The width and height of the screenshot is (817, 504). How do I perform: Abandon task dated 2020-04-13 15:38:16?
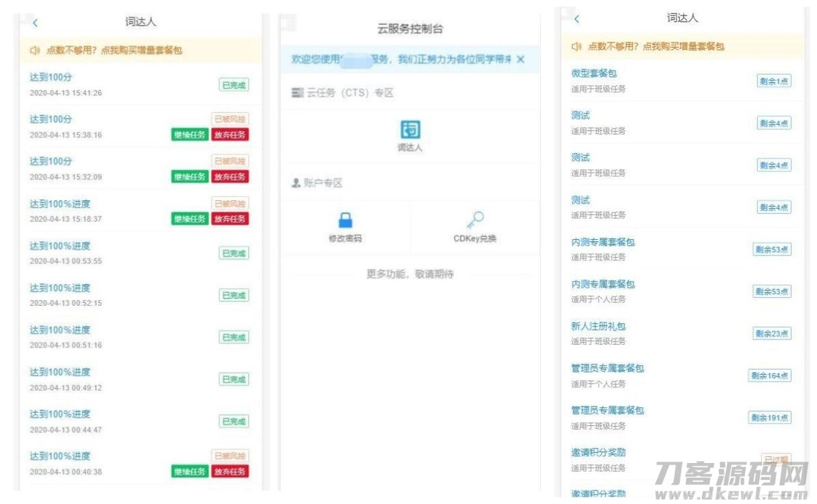(x=230, y=134)
